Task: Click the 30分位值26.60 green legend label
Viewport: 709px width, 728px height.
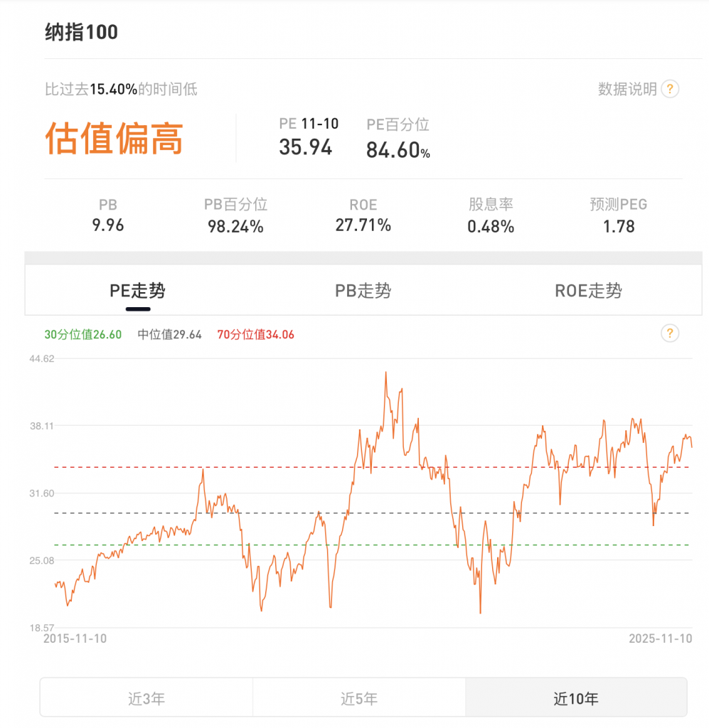Action: tap(83, 334)
